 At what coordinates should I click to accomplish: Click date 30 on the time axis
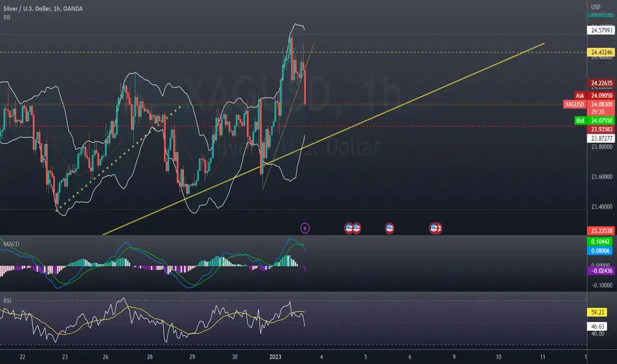pyautogui.click(x=234, y=357)
